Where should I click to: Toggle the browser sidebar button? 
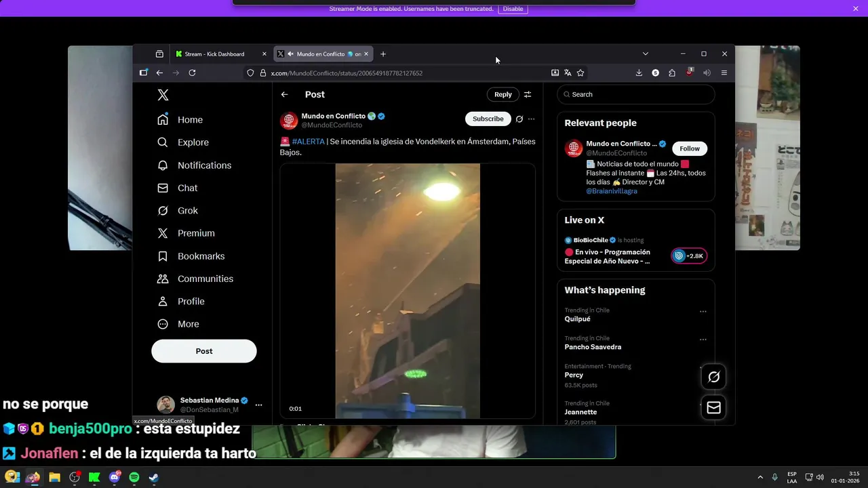(143, 73)
